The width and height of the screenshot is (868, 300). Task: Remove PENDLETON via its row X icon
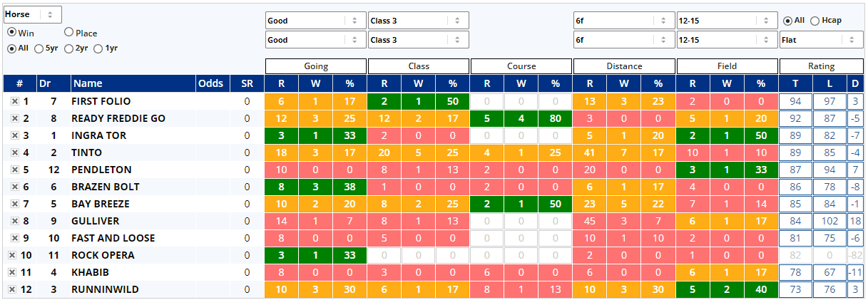click(x=14, y=170)
